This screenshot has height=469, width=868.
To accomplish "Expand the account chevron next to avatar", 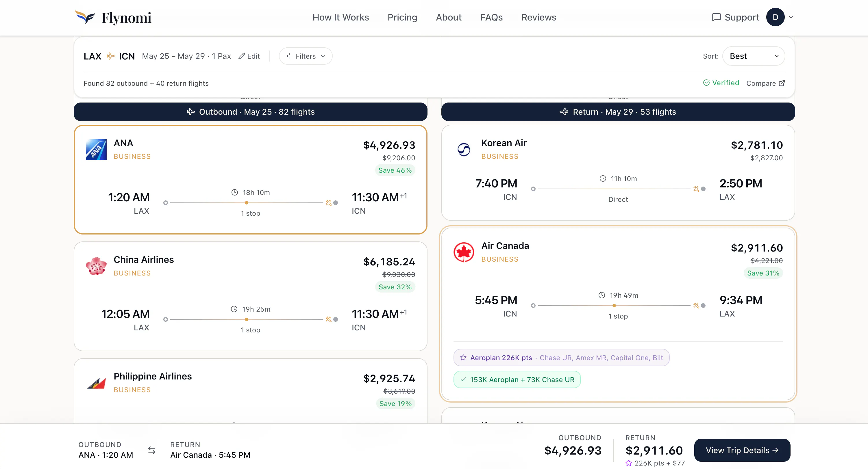I will 791,17.
